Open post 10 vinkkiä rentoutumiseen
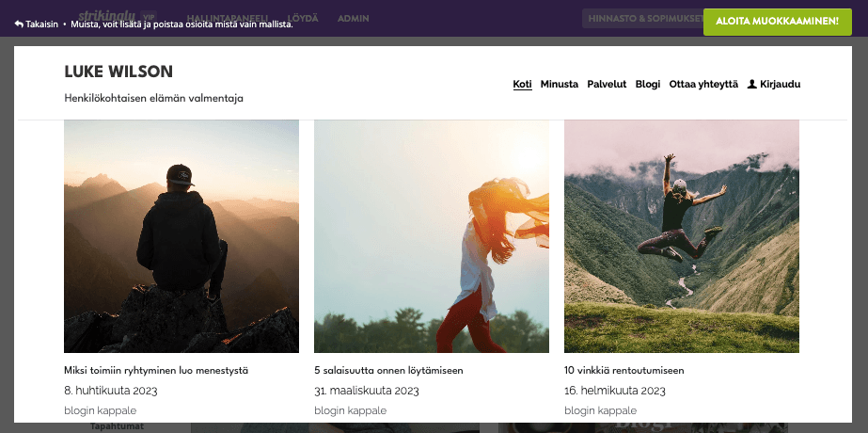This screenshot has height=433, width=868. click(624, 370)
